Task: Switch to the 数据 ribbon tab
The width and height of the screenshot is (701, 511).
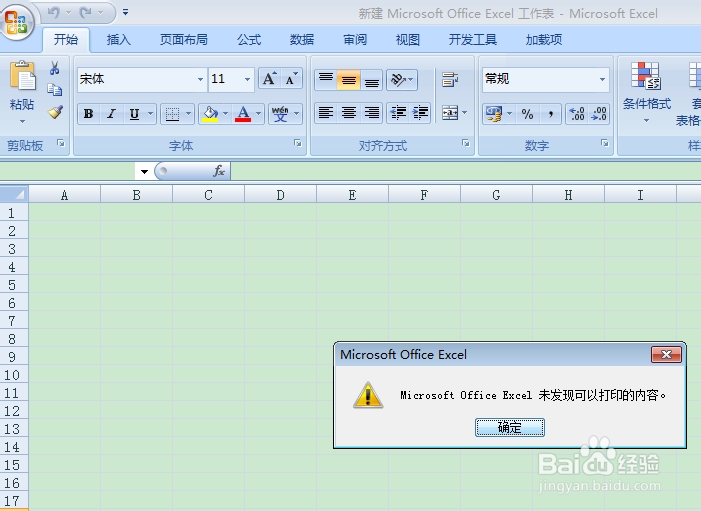Action: [302, 40]
